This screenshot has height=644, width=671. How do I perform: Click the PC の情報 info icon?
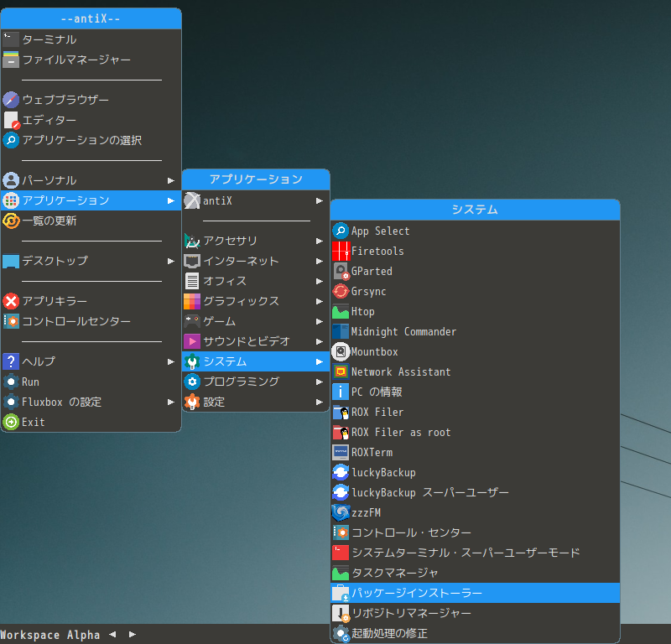(341, 392)
